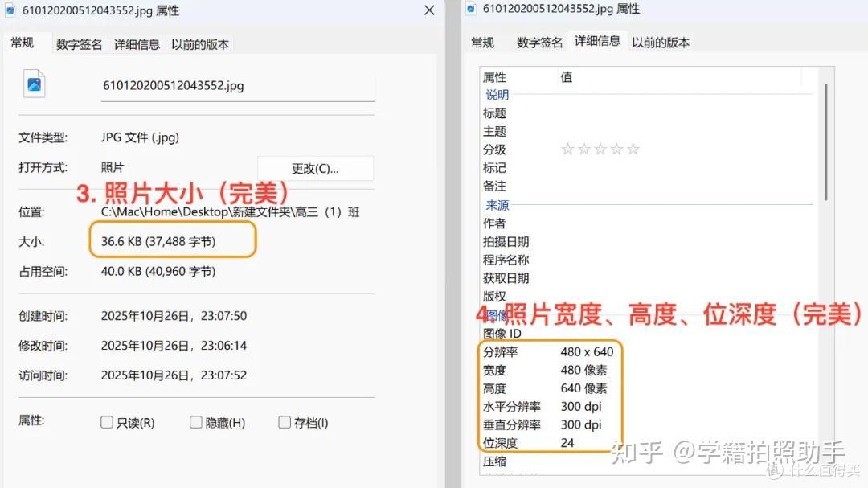The height and width of the screenshot is (488, 868).
Task: Select the 作者 property row
Action: [648, 223]
